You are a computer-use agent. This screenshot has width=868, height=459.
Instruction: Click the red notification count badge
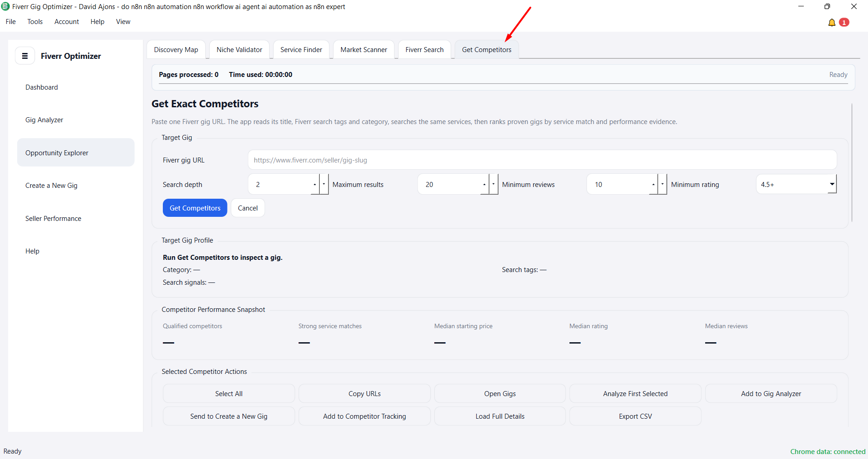pos(844,22)
